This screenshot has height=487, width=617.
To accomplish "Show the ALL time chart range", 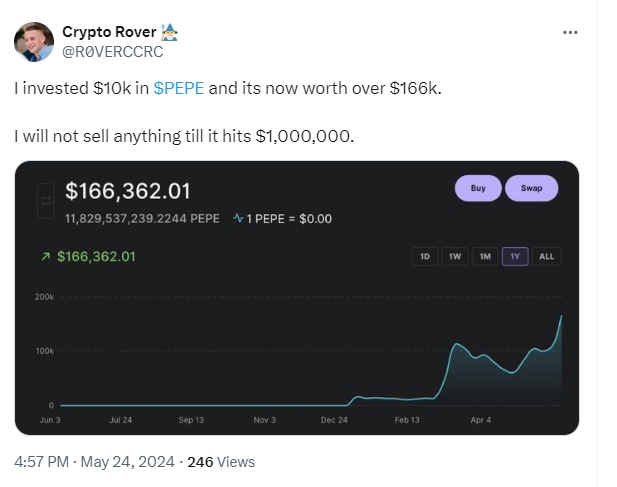I will [x=547, y=256].
